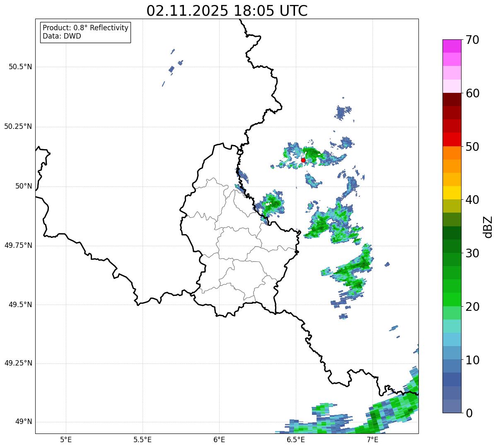
Task: Click the 50.5°N latitude label
Action: coord(20,67)
